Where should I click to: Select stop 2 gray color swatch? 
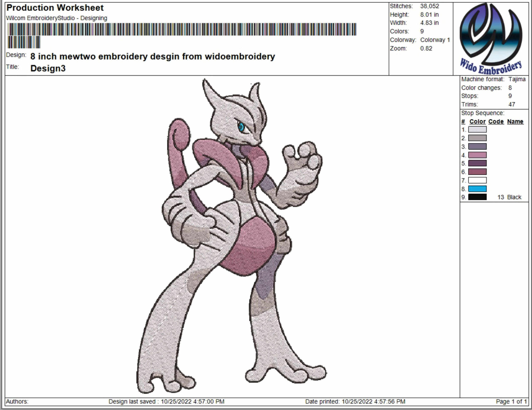click(x=477, y=138)
